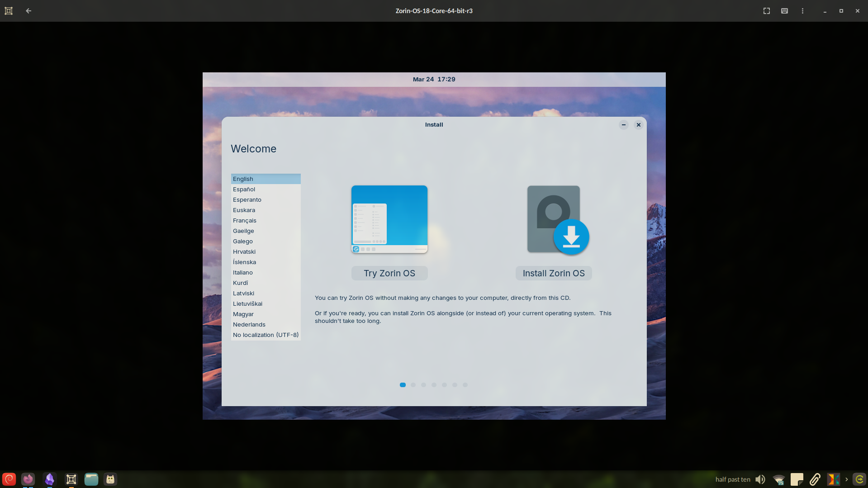Viewport: 868px width, 488px height.
Task: Select Español in the language list
Action: point(266,190)
